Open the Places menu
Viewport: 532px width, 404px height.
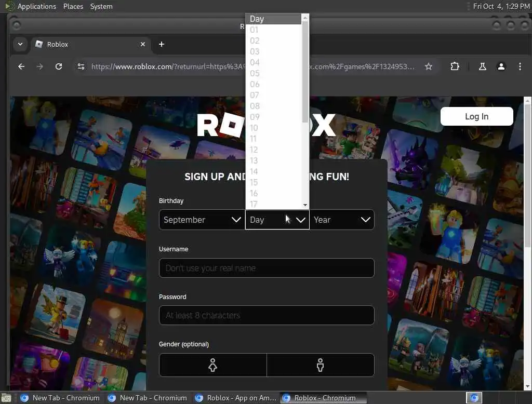pos(73,6)
